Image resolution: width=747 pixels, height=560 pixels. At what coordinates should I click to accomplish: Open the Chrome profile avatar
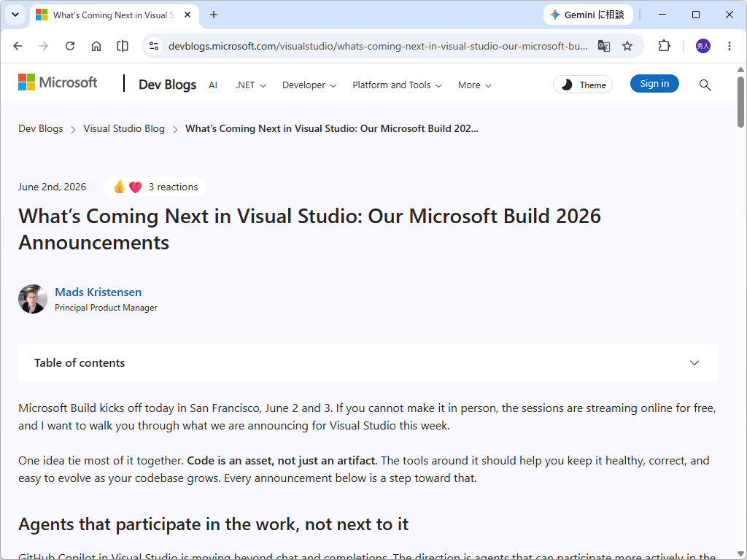tap(703, 46)
